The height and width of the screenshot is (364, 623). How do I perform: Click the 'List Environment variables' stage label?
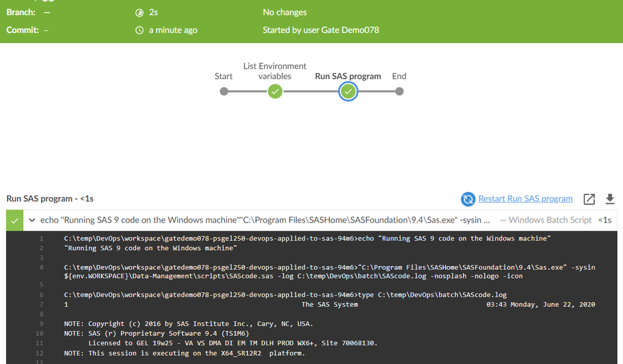click(x=275, y=71)
